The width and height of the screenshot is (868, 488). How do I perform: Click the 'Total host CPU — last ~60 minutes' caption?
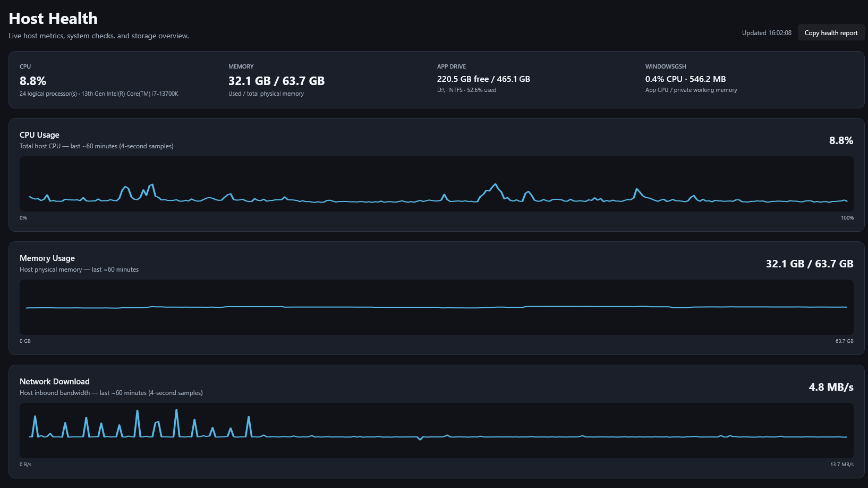tap(97, 146)
